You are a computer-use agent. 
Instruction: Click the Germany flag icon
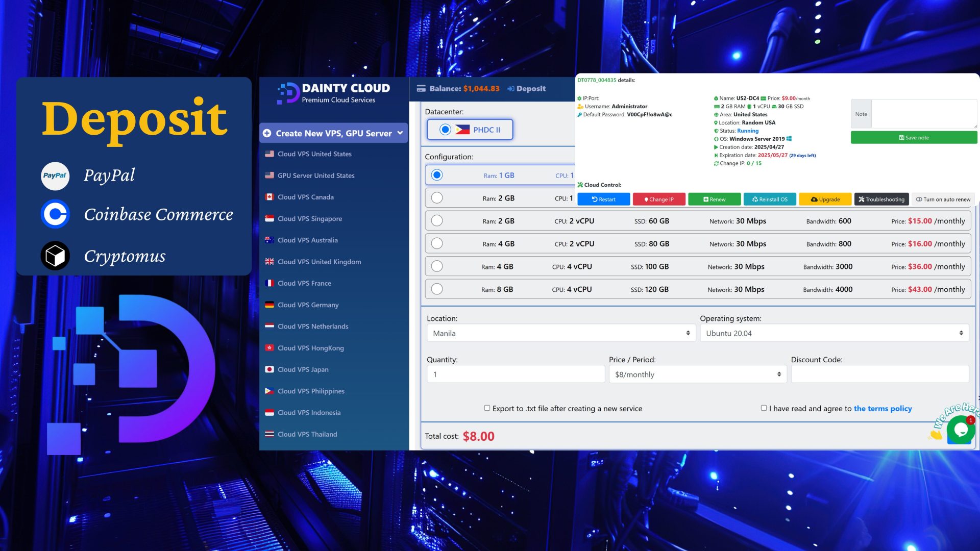click(x=269, y=305)
